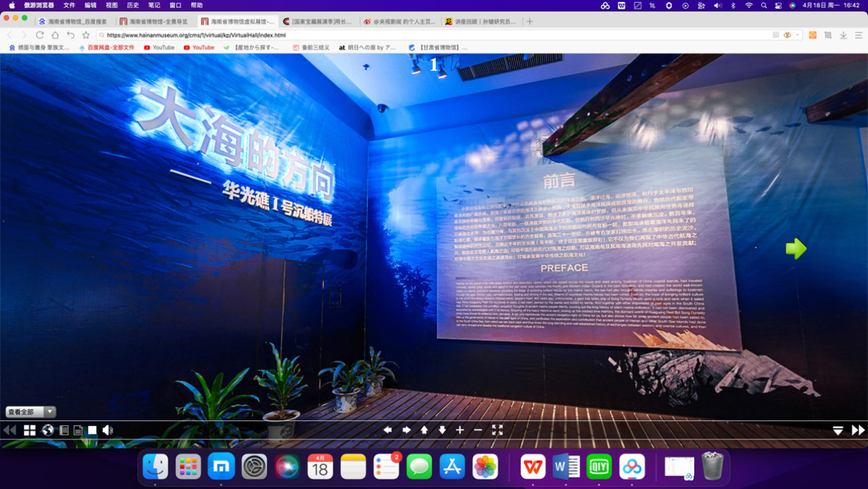Viewport: 868px width, 489px height.
Task: Open the thumbnail grid view icon
Action: click(x=29, y=430)
